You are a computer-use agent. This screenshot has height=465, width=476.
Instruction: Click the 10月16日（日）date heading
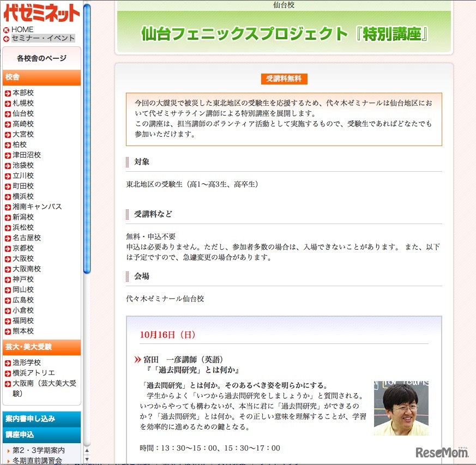[x=167, y=335]
